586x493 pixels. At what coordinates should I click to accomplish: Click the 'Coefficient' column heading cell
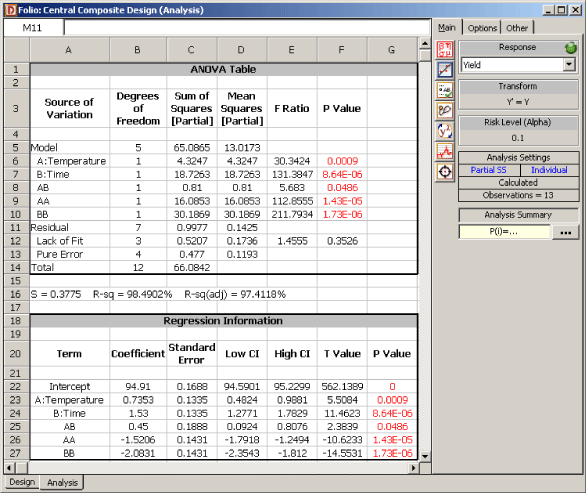point(138,354)
